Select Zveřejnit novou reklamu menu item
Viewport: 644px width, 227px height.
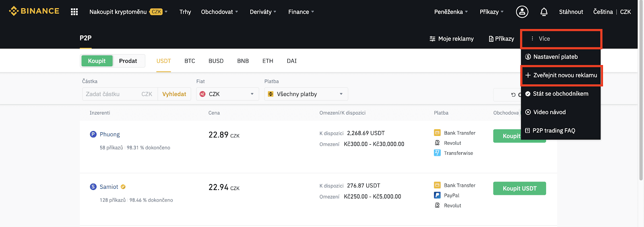tap(561, 75)
